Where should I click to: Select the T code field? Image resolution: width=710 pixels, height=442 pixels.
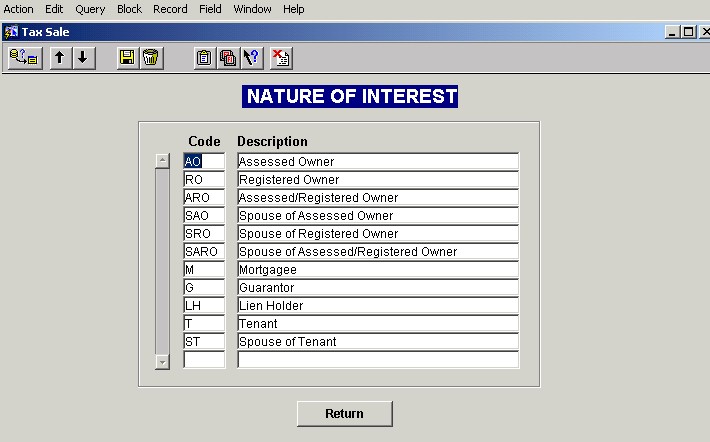(x=204, y=323)
